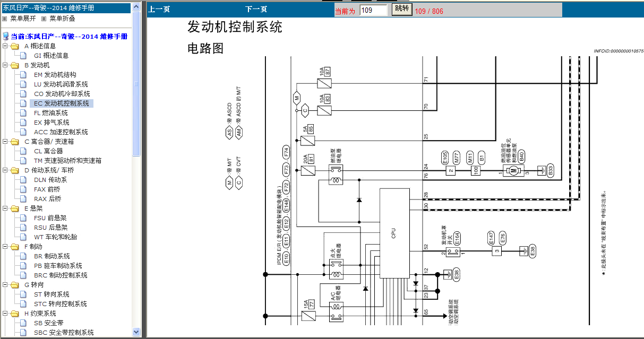Click the tree panel scrollbar thumb

pyautogui.click(x=136, y=84)
